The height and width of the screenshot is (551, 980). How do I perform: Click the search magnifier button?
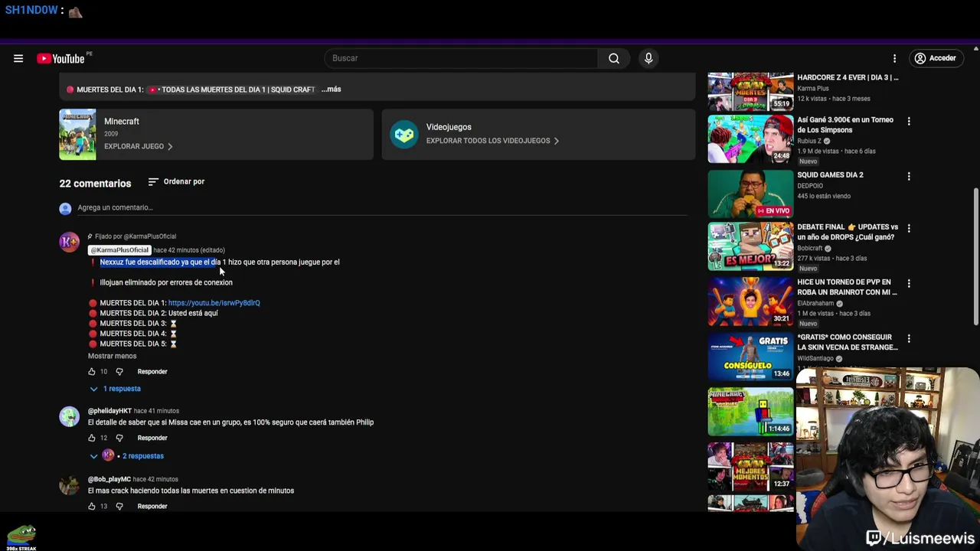pos(614,58)
